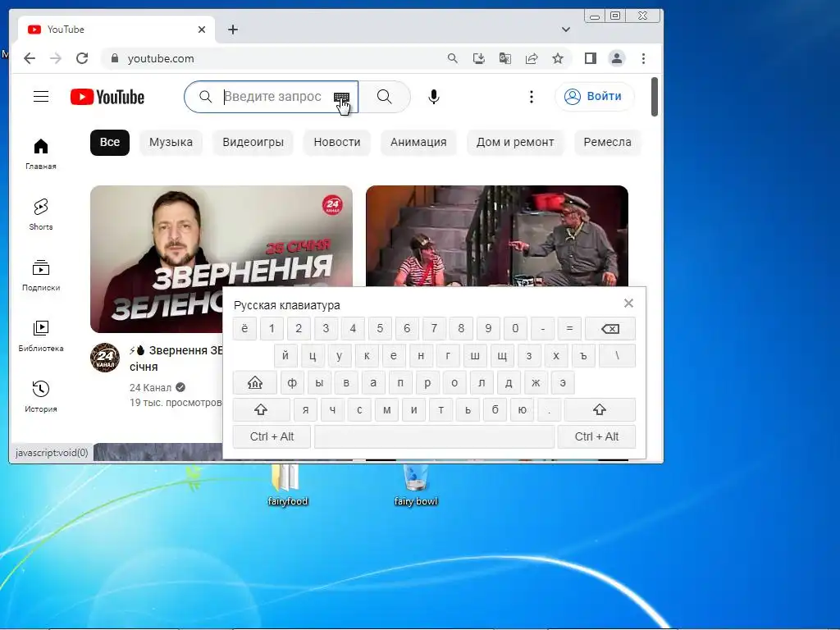Focus the Введите запрос search field

point(272,97)
